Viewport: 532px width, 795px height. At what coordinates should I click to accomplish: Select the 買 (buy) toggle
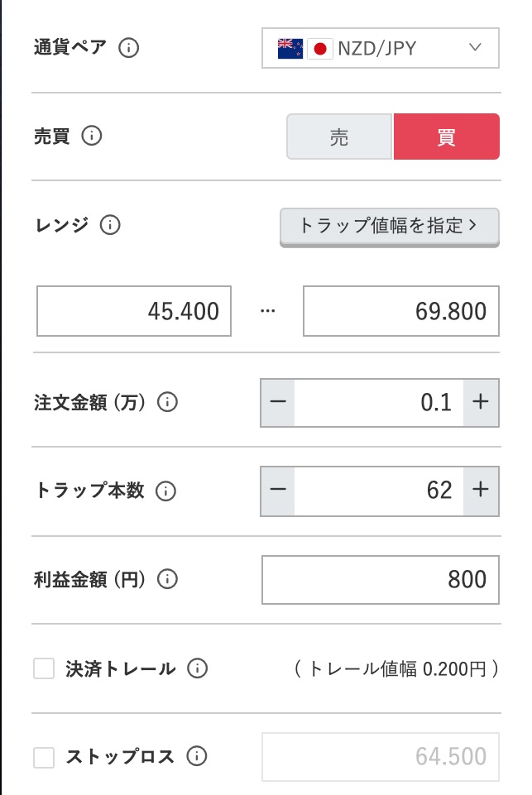click(446, 136)
